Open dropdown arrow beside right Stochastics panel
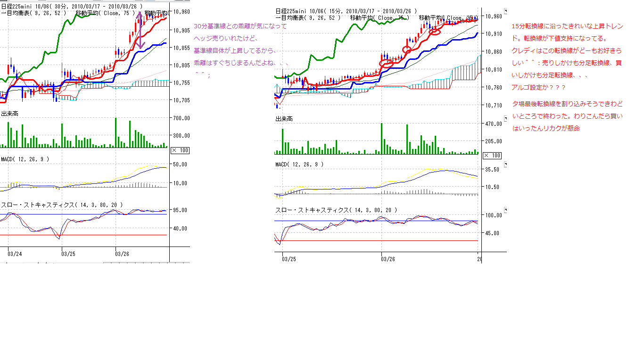Screen dimensions: 644x362 tap(506, 210)
